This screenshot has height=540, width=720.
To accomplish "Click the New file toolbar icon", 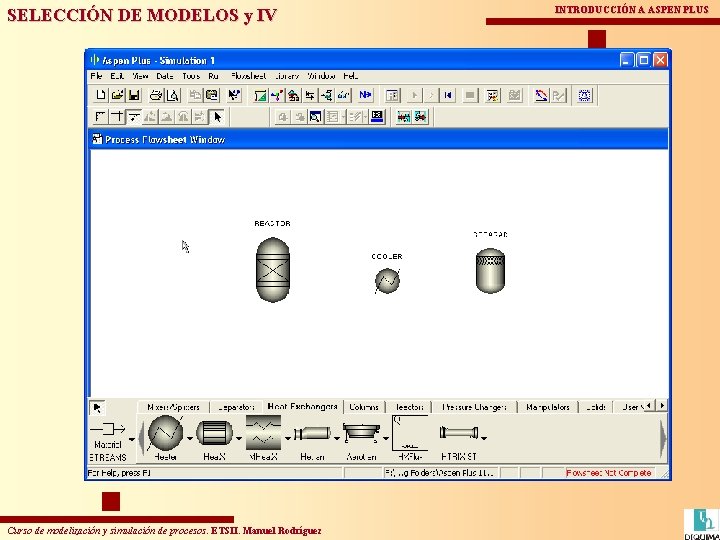I will coord(100,95).
